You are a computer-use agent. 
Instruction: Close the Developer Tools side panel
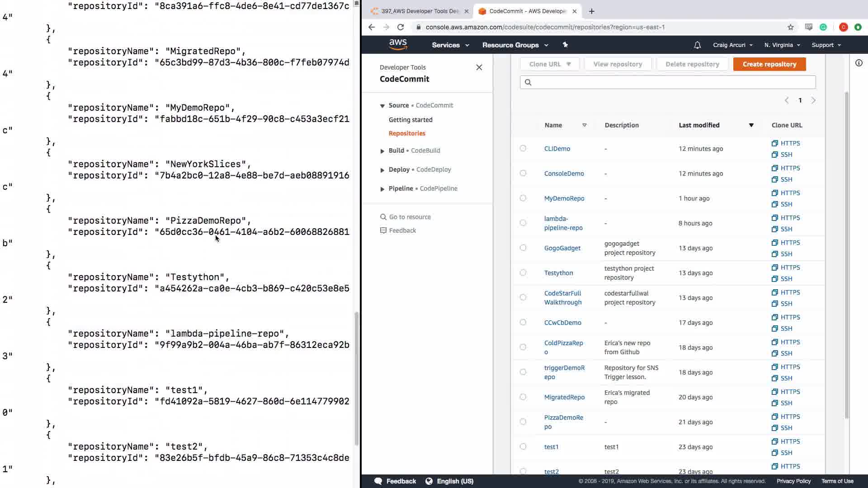coord(479,67)
